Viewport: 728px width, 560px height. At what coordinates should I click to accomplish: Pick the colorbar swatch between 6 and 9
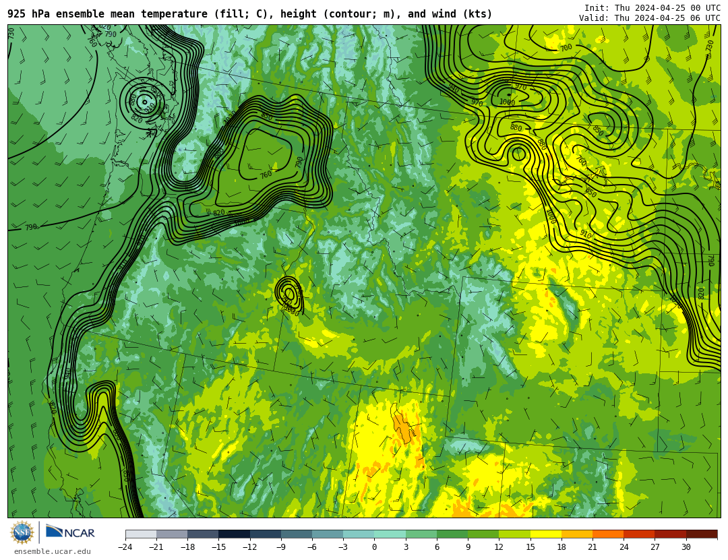point(452,534)
